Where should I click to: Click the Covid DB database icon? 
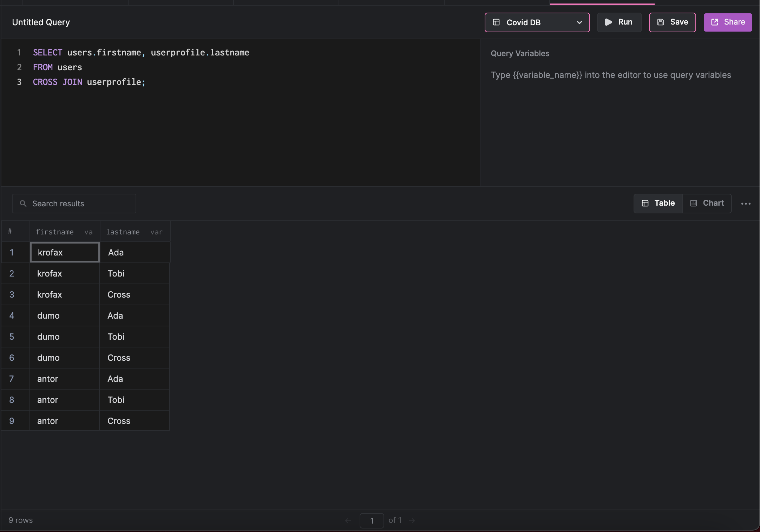pos(496,22)
